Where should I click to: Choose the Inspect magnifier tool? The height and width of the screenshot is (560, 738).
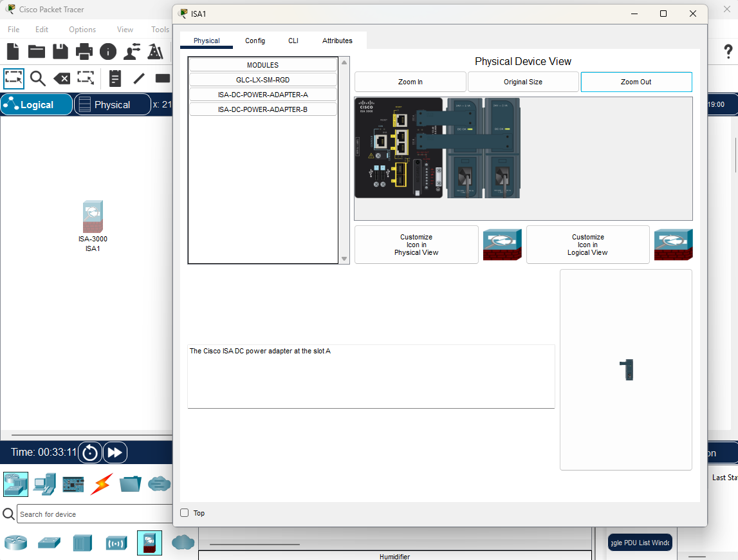pos(38,78)
